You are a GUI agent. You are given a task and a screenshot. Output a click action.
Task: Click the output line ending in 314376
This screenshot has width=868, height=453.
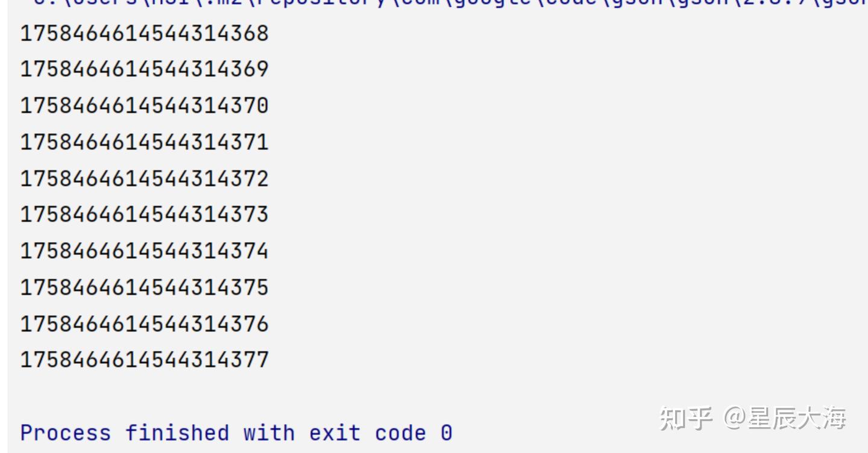point(144,324)
